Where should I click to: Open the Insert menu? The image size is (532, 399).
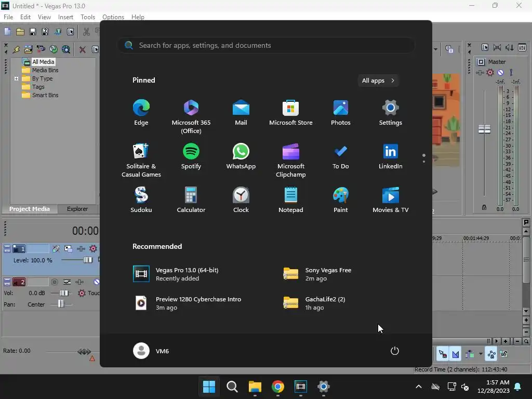(65, 17)
